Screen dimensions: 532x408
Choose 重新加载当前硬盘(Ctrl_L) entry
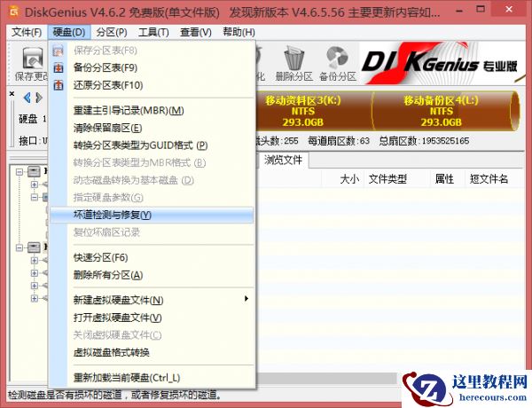(x=152, y=378)
